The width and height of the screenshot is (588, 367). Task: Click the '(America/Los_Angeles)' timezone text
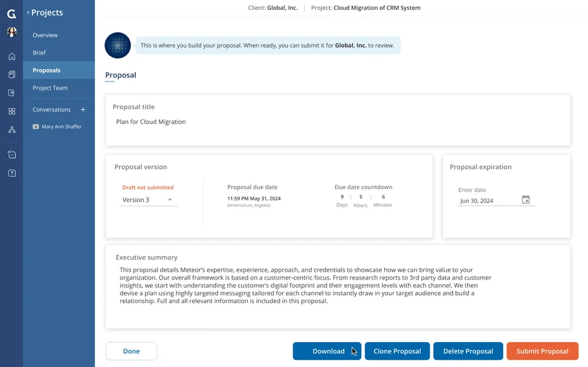249,206
